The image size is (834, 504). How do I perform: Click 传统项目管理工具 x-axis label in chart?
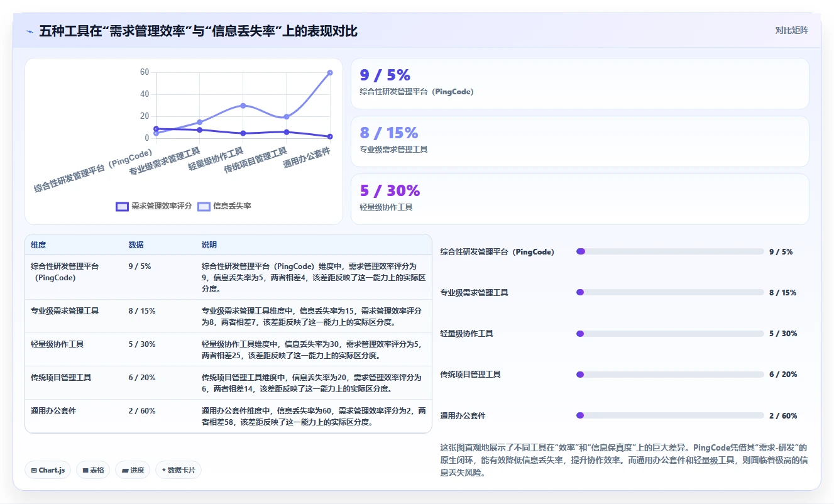point(256,160)
